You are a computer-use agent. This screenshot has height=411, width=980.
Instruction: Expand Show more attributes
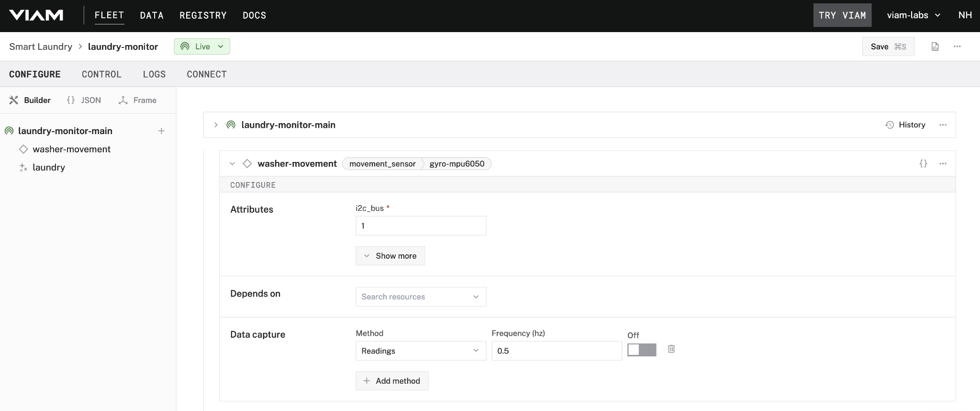click(390, 256)
